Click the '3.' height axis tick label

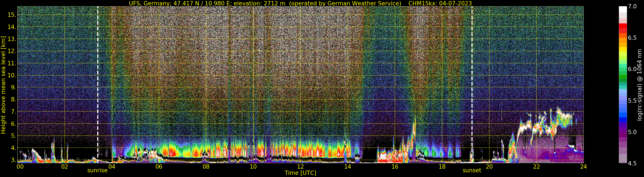click(x=14, y=160)
